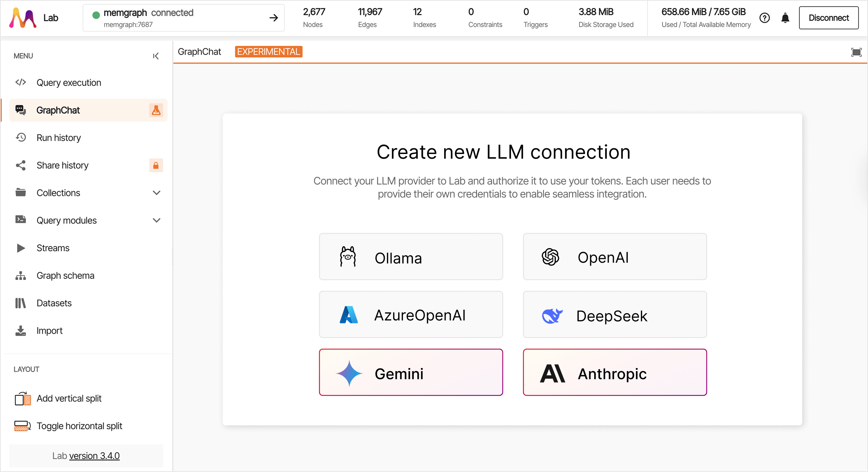Screen dimensions: 868x472
Task: Click the Query execution code icon
Action: [21, 82]
